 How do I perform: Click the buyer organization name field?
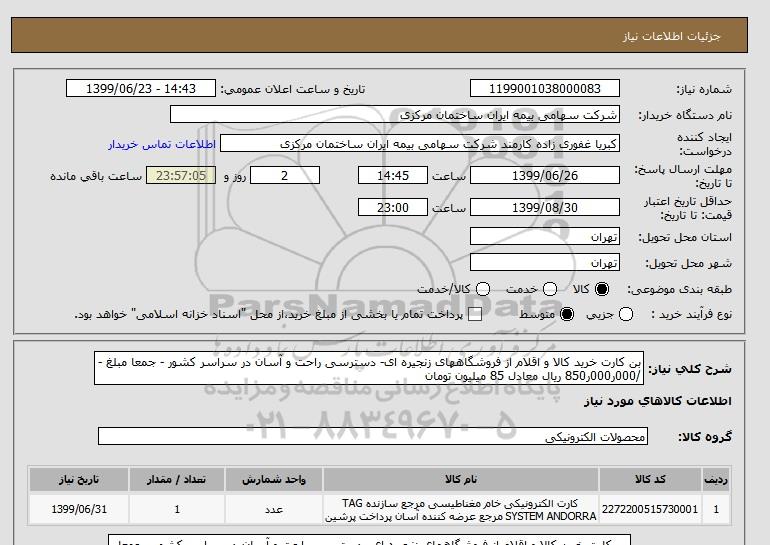[395, 115]
